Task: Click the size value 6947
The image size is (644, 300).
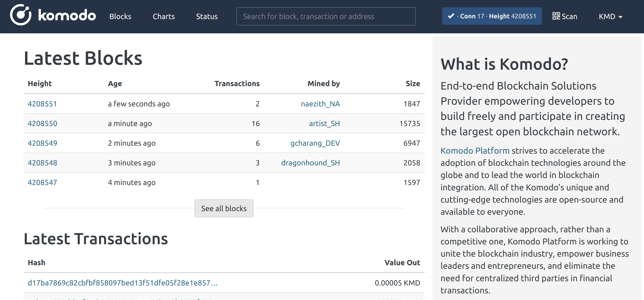Action: [411, 143]
